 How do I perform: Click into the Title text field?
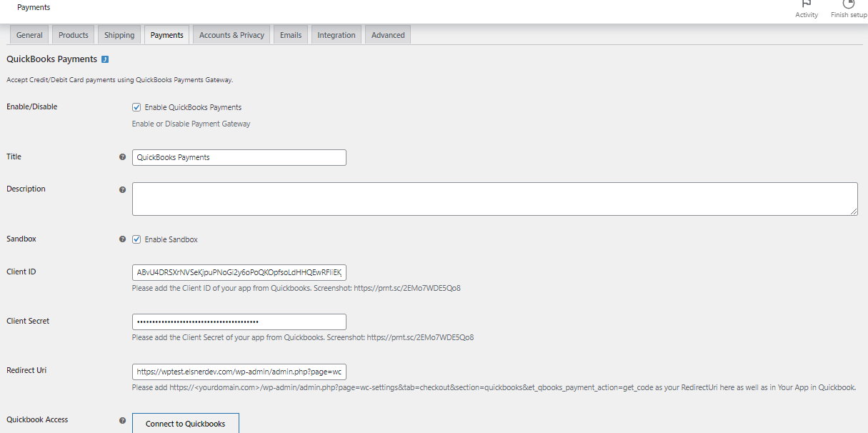click(x=239, y=157)
